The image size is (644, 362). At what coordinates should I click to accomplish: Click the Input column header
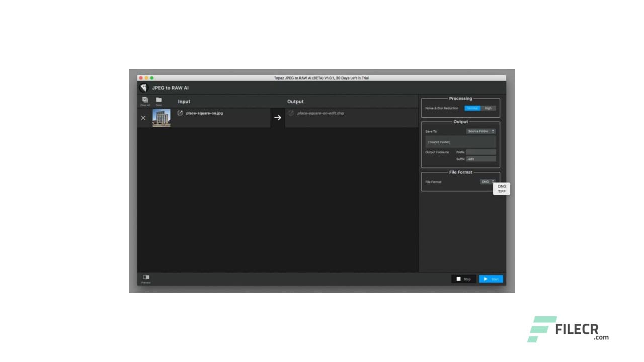[184, 102]
